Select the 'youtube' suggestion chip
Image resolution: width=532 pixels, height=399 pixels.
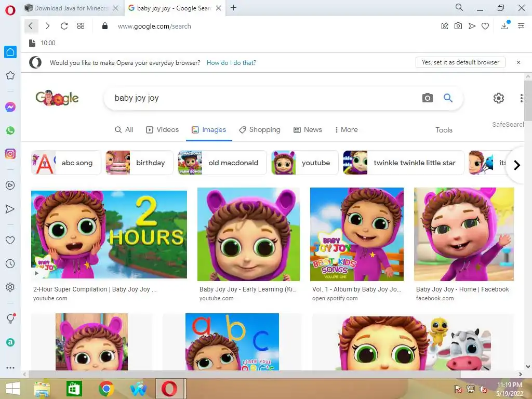[305, 163]
